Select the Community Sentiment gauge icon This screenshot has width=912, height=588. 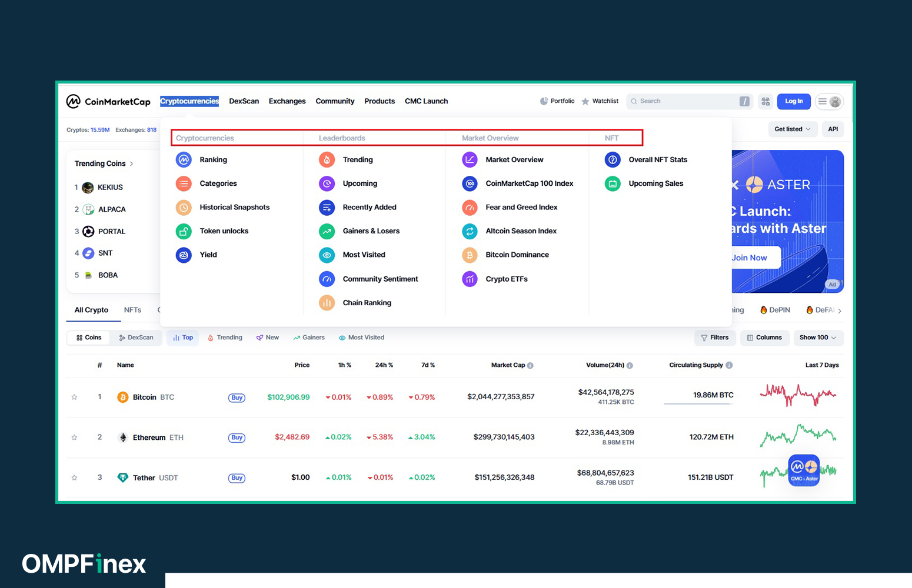click(x=327, y=279)
